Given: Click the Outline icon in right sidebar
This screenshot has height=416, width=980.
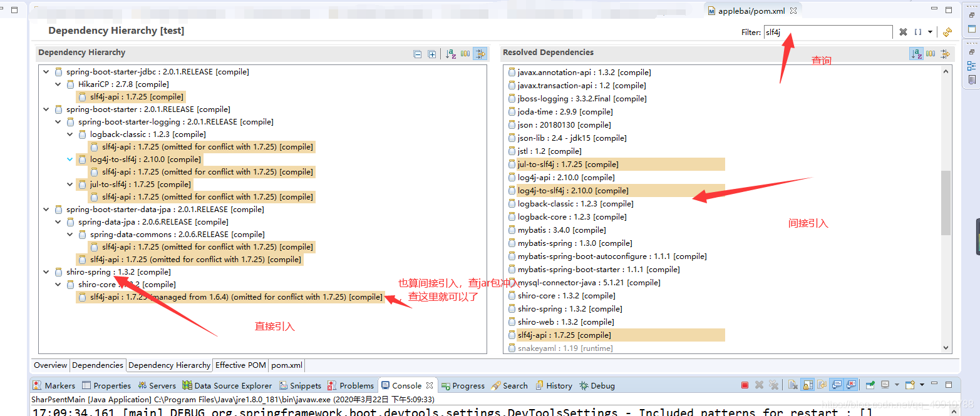Looking at the screenshot, I should coord(971,66).
